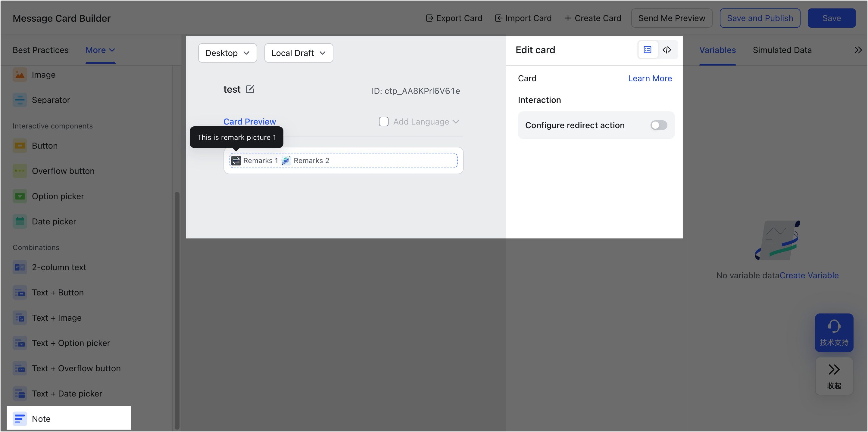Select the Separator component icon
868x432 pixels.
(x=20, y=100)
